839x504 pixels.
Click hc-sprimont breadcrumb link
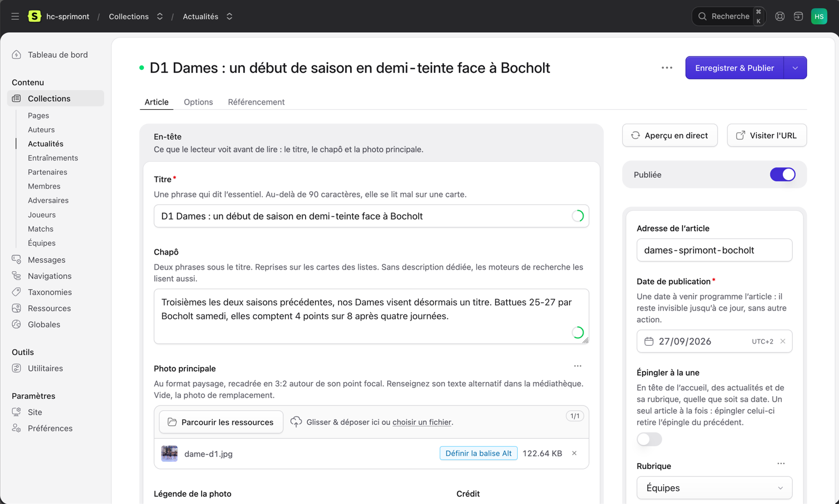click(x=68, y=16)
